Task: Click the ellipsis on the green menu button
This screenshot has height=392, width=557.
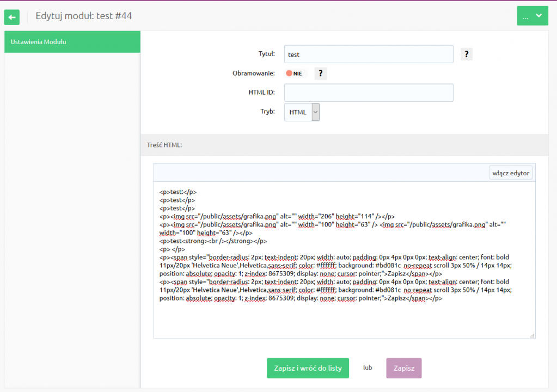Action: coord(525,17)
